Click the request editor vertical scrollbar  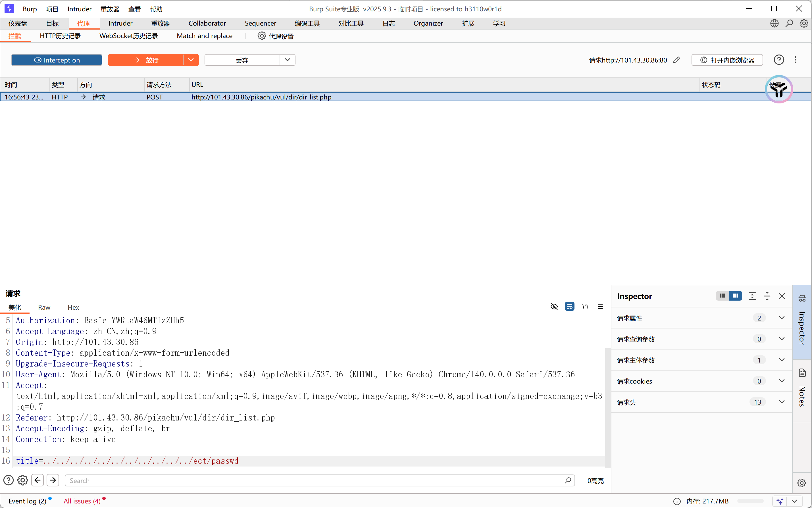(x=608, y=407)
